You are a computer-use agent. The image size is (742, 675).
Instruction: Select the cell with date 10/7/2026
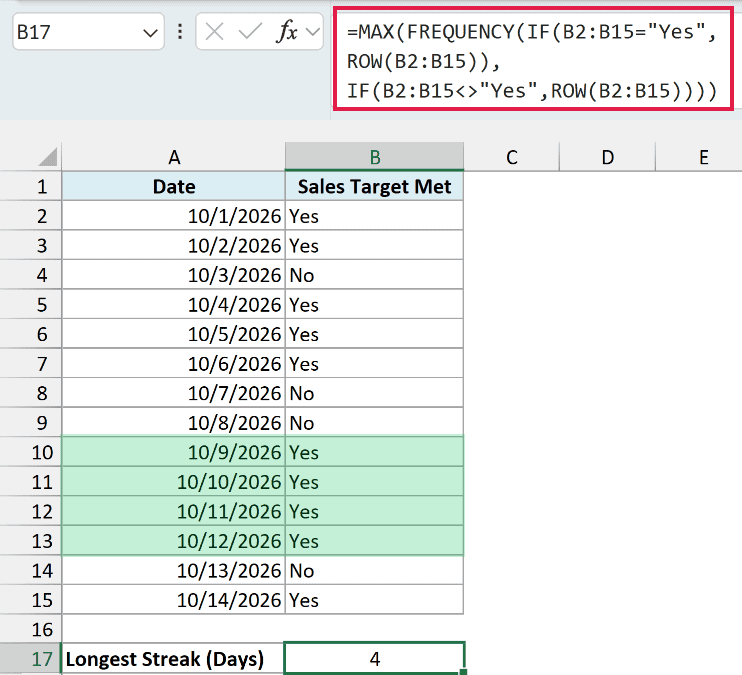pos(174,393)
